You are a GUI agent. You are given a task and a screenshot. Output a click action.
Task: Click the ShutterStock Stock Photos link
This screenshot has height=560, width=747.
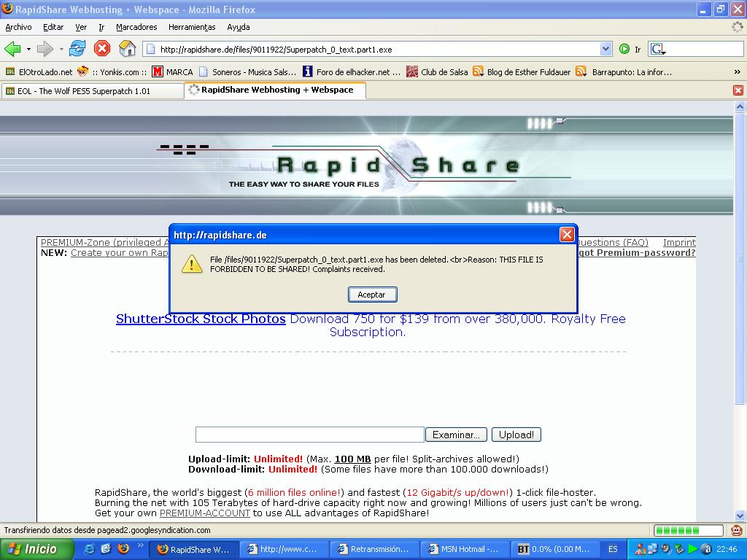click(x=201, y=319)
